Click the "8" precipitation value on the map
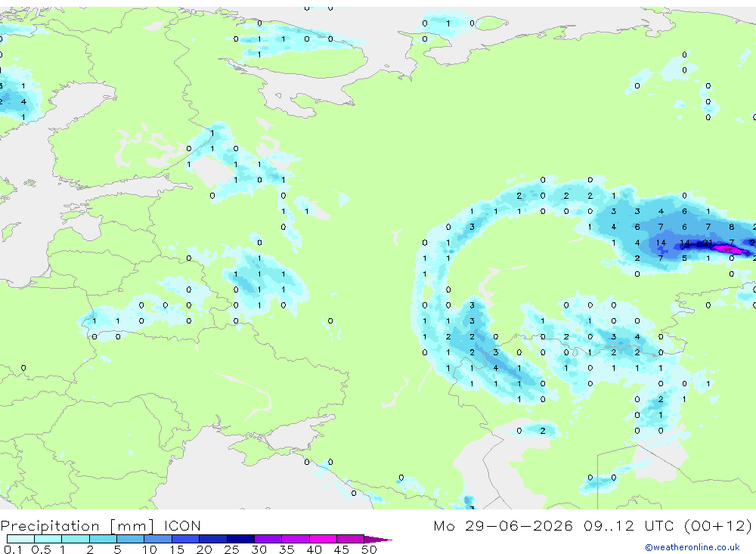 tap(731, 227)
